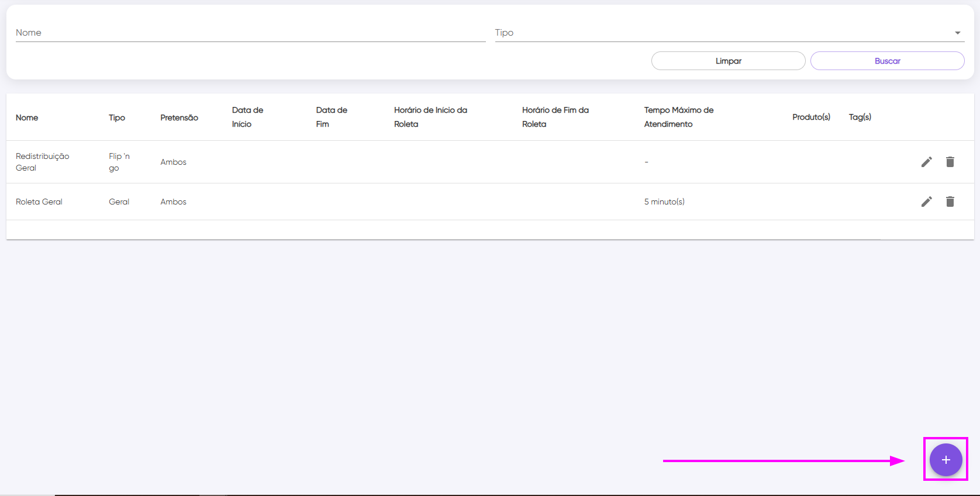
Task: Select the 5 minuto(s) cell
Action: [664, 202]
